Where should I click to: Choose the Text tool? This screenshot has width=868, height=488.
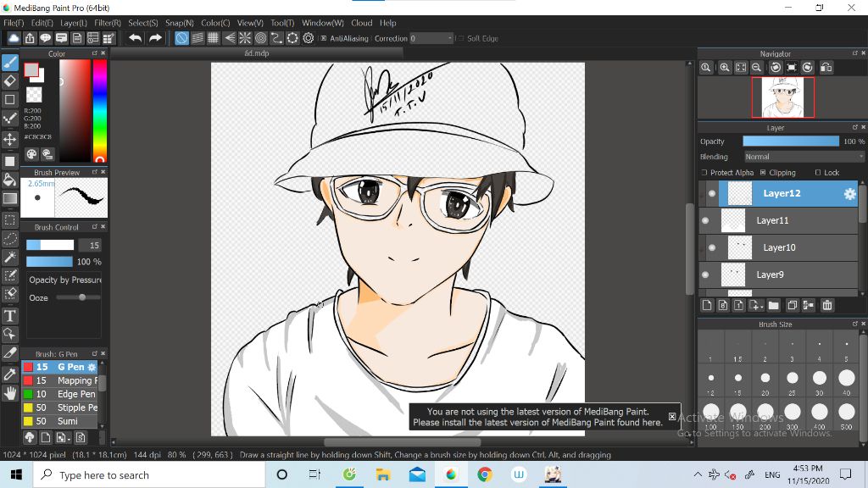click(x=10, y=315)
